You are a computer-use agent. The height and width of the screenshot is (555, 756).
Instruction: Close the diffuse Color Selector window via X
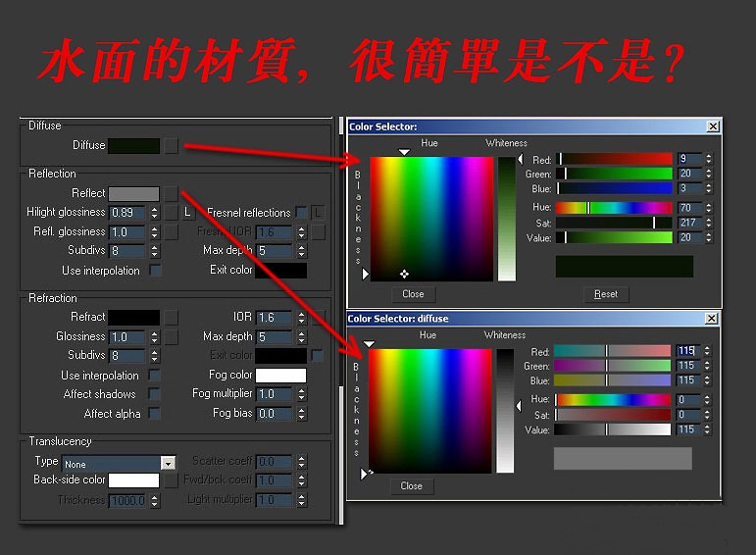(x=711, y=319)
